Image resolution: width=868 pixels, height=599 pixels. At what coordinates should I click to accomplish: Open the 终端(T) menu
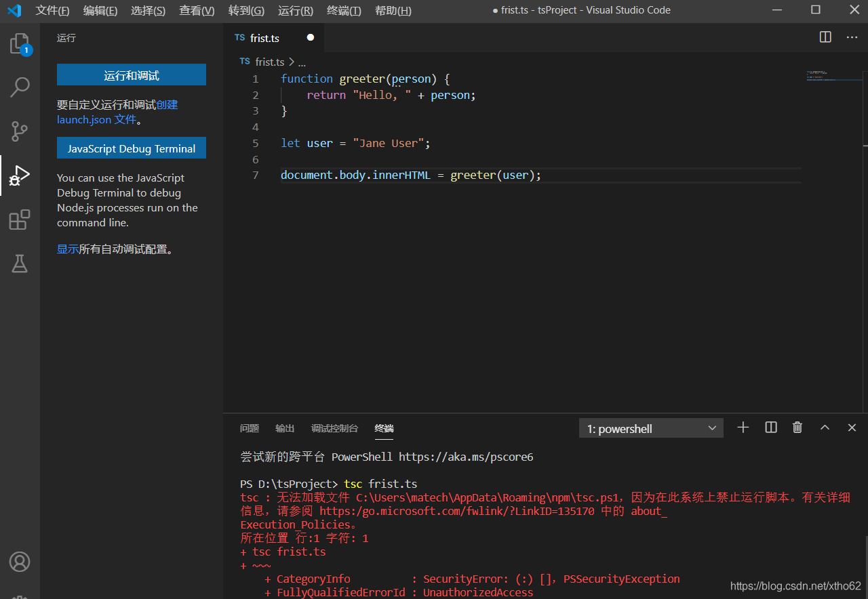tap(344, 11)
